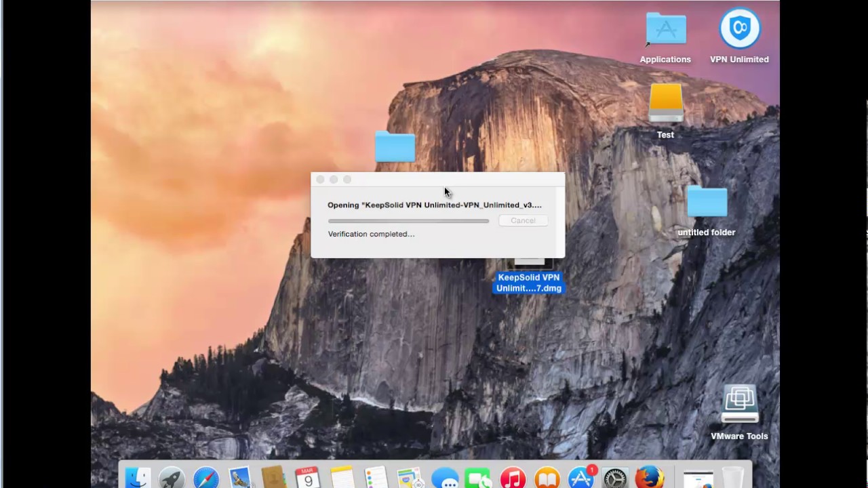Click the Verification completed status text
Image resolution: width=868 pixels, height=488 pixels.
tap(371, 234)
